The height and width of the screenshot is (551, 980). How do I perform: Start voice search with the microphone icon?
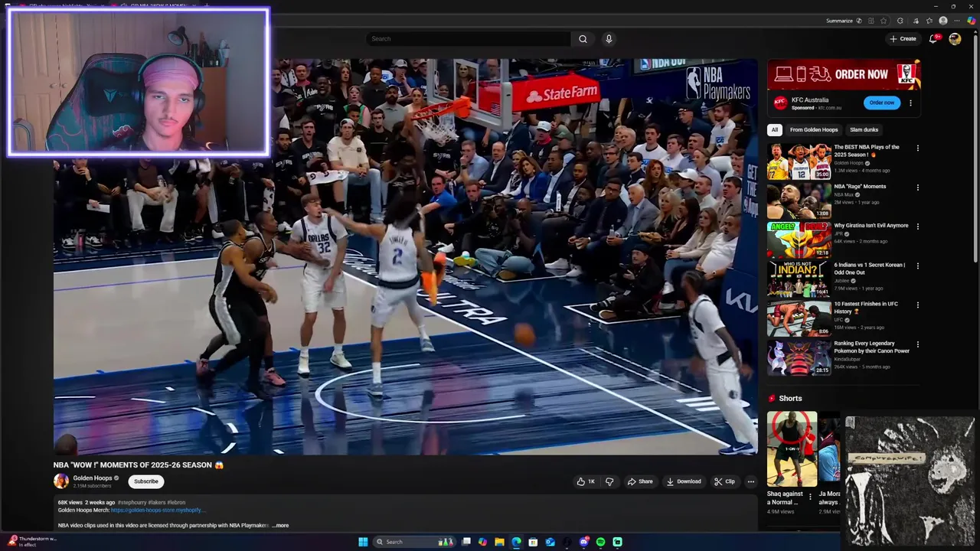609,39
